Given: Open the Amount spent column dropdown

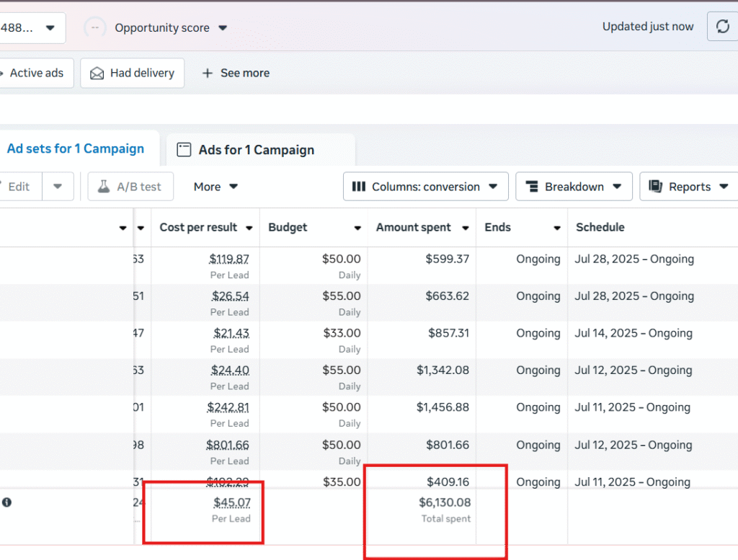Looking at the screenshot, I should (465, 228).
